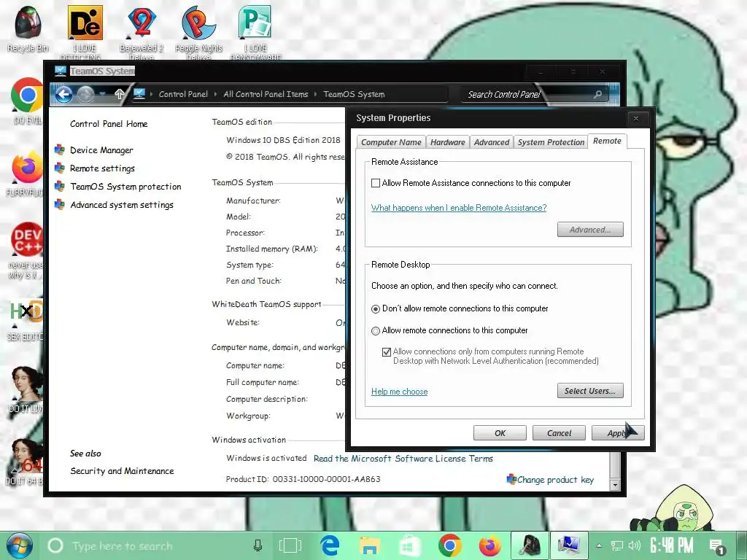Click the "Help me choose" link

[399, 392]
